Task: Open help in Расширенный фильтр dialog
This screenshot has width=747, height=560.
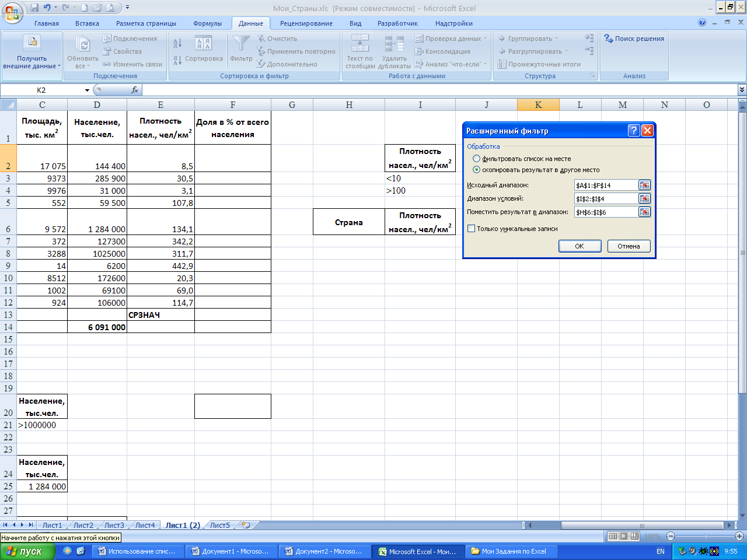Action: [x=634, y=131]
